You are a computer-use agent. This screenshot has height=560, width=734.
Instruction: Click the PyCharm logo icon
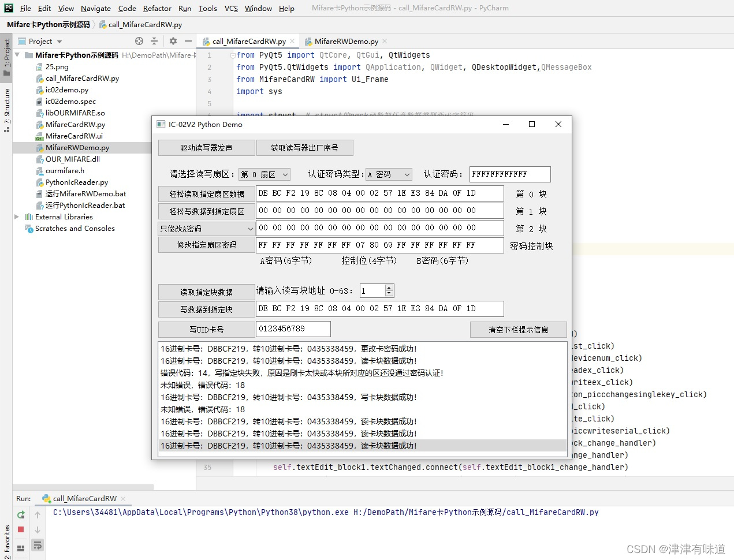8,8
